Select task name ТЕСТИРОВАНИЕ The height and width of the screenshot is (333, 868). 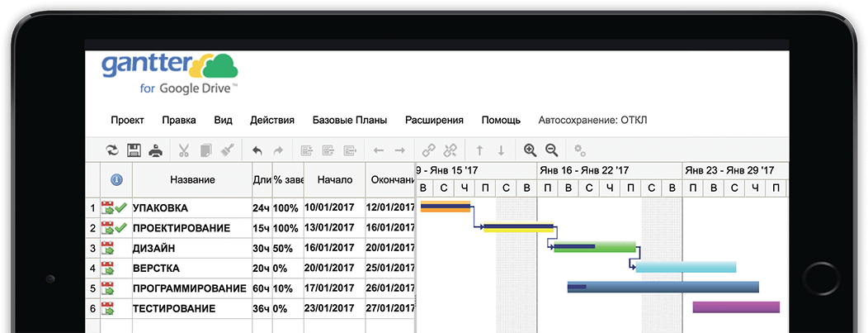pyautogui.click(x=174, y=308)
